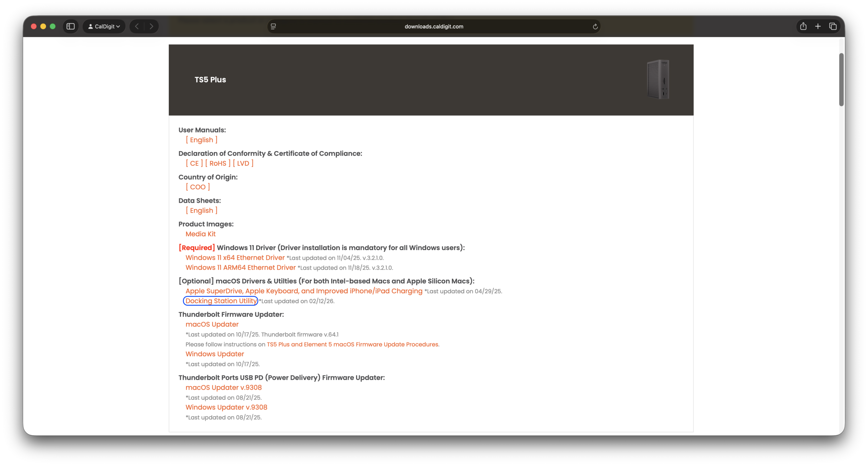Open the RoHS compliance document

coord(218,163)
